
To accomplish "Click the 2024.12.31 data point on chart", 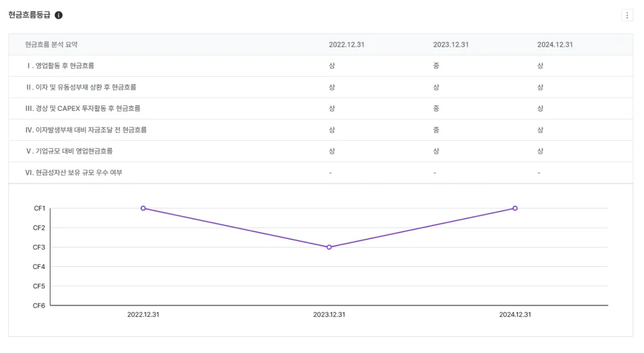I will (x=515, y=208).
